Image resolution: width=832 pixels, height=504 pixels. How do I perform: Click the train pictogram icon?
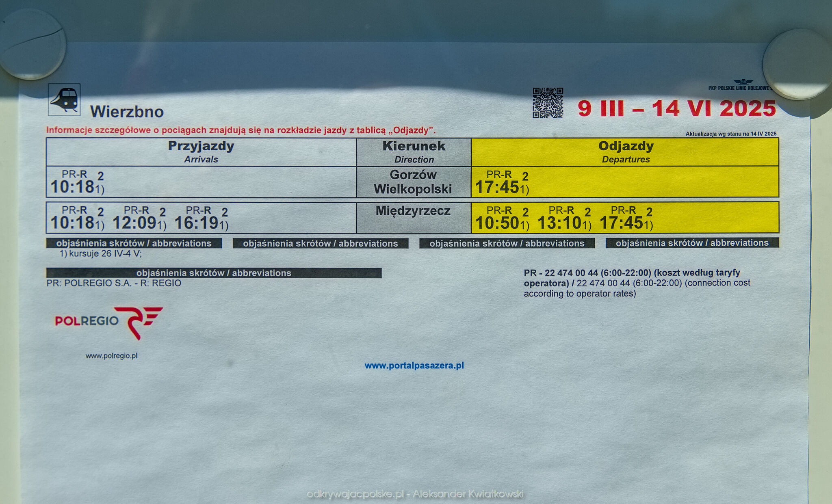[x=64, y=100]
